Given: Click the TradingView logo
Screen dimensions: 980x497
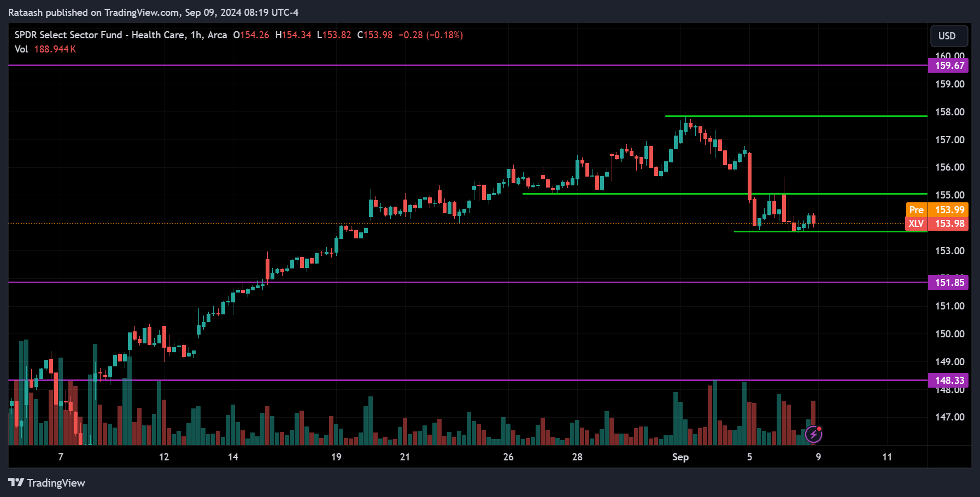Looking at the screenshot, I should click(x=47, y=483).
